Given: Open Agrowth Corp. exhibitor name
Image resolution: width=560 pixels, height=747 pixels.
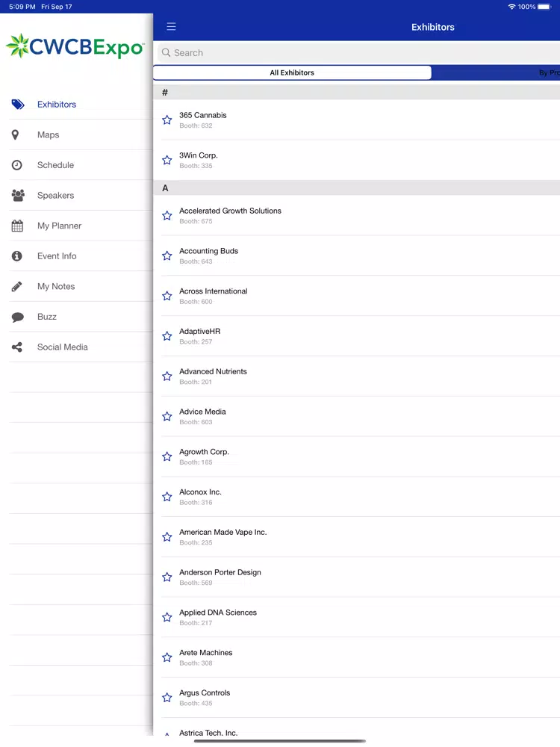Looking at the screenshot, I should point(204,452).
